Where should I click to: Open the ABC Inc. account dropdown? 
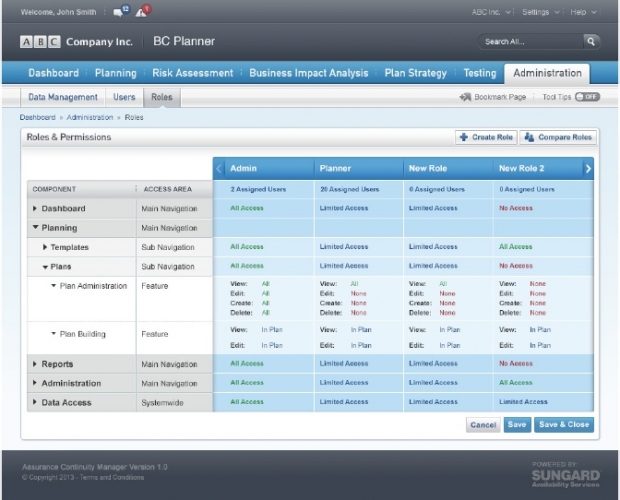click(492, 12)
